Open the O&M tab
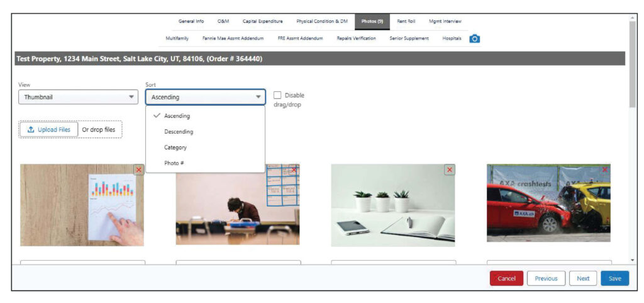This screenshot has height=303, width=644. [x=223, y=21]
